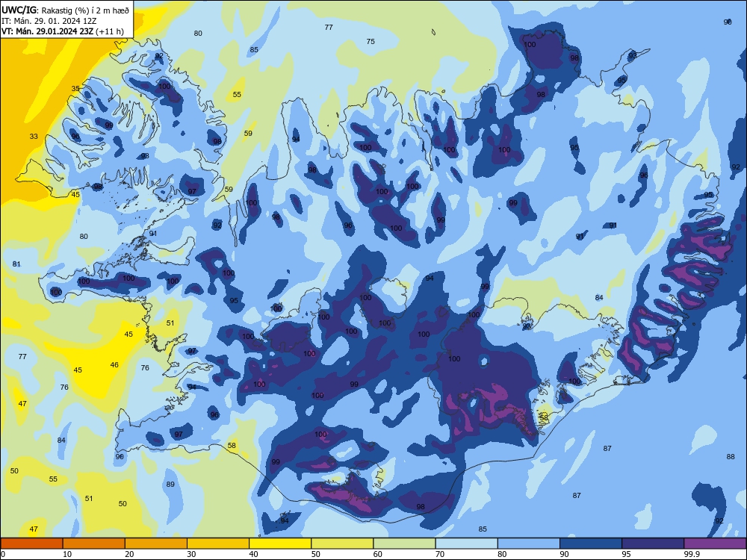
Task: Click the dark orange 0–10 legend swatch
Action: point(31,544)
